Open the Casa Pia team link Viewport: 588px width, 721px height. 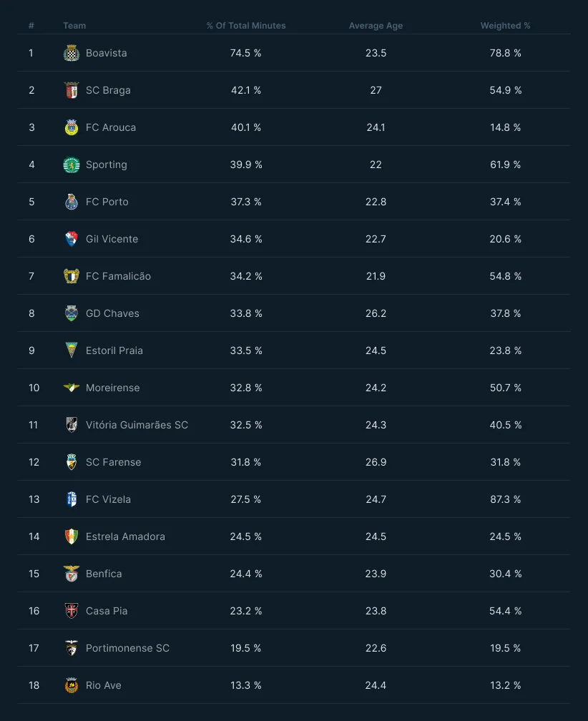(x=107, y=611)
